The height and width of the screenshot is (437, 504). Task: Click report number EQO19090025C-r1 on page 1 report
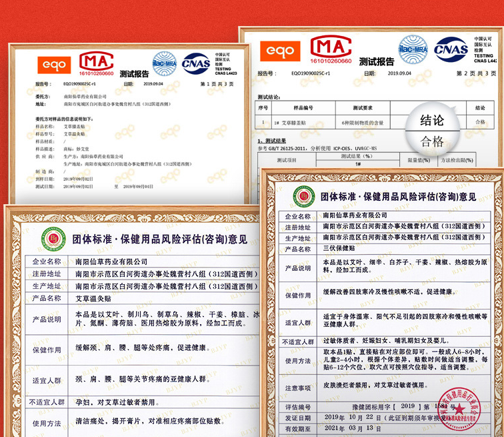click(x=79, y=84)
